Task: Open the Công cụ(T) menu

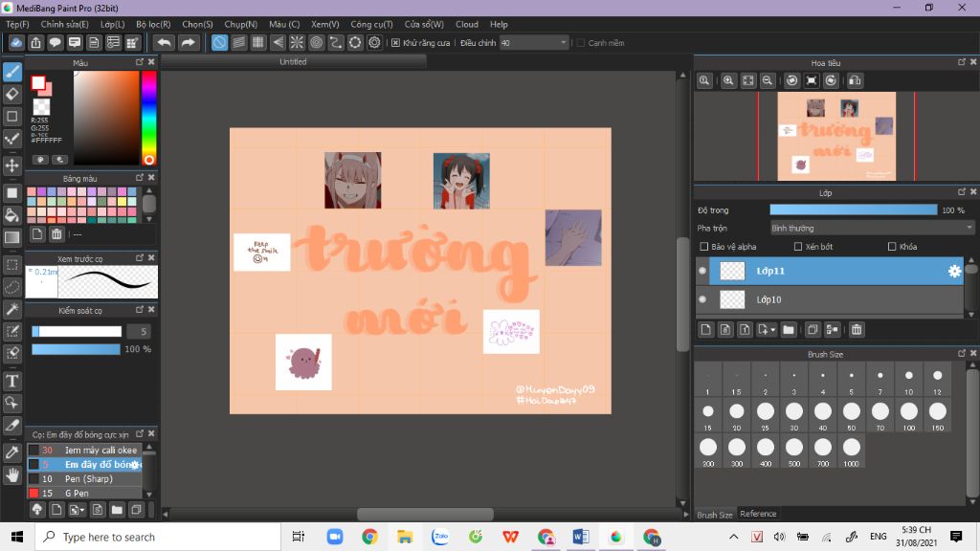Action: pyautogui.click(x=371, y=24)
